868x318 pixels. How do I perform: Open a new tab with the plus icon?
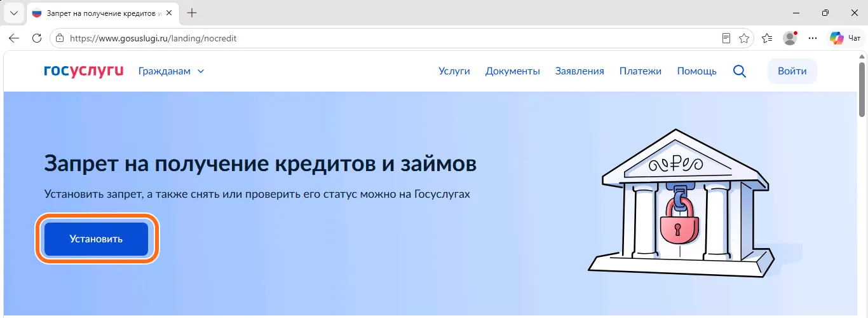192,13
